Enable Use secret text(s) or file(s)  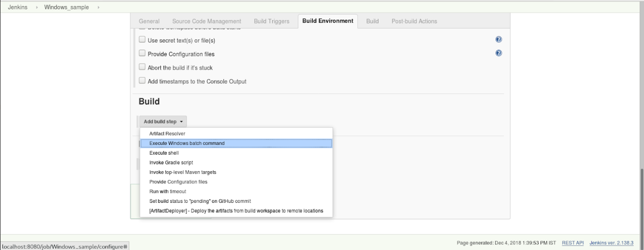pyautogui.click(x=143, y=40)
